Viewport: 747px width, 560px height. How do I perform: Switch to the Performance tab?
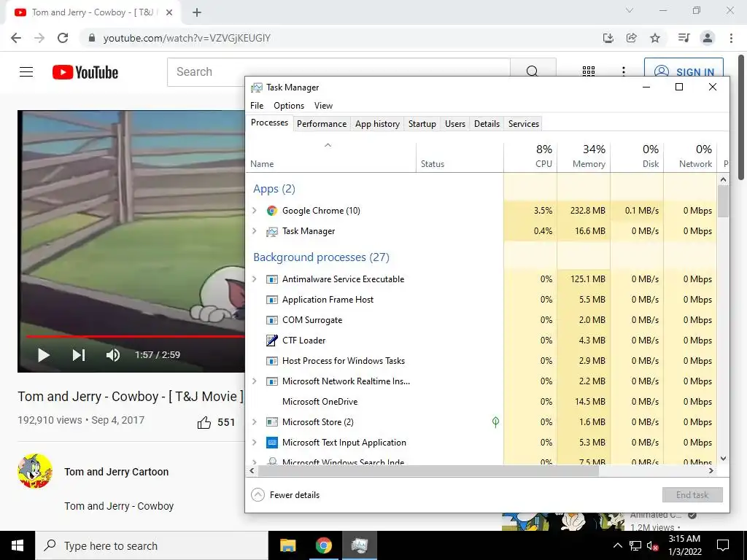pyautogui.click(x=322, y=124)
